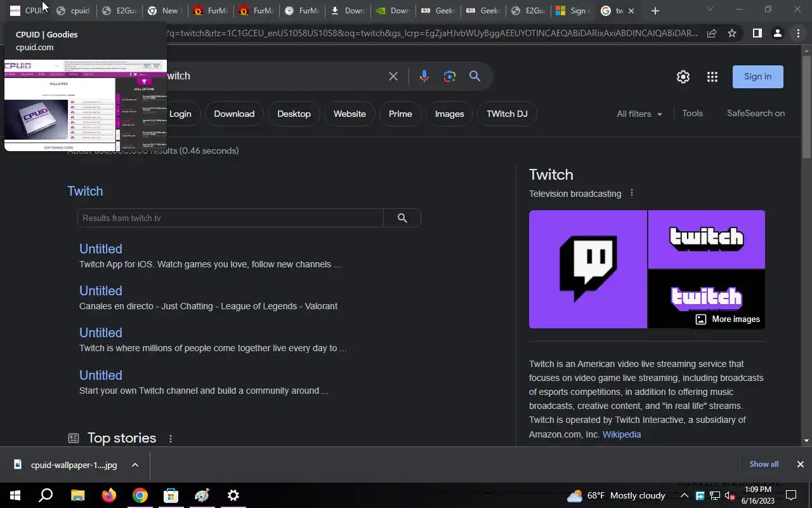
Task: Open Untitled link about starting your channel
Action: [x=100, y=375]
